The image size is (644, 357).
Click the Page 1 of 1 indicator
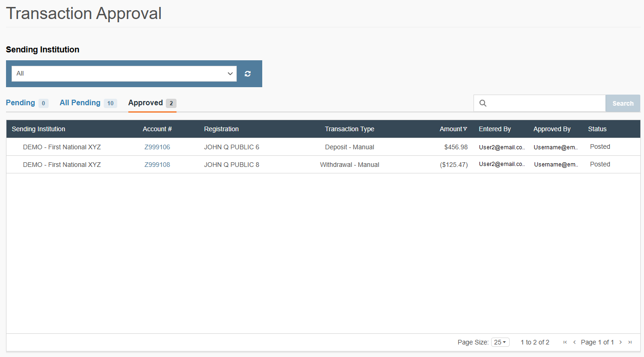[597, 342]
